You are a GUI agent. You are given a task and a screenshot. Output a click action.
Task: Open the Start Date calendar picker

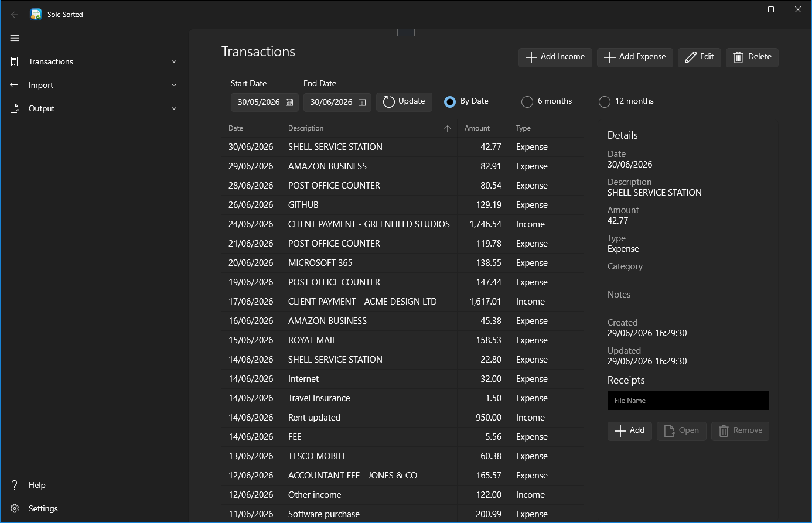pyautogui.click(x=289, y=102)
